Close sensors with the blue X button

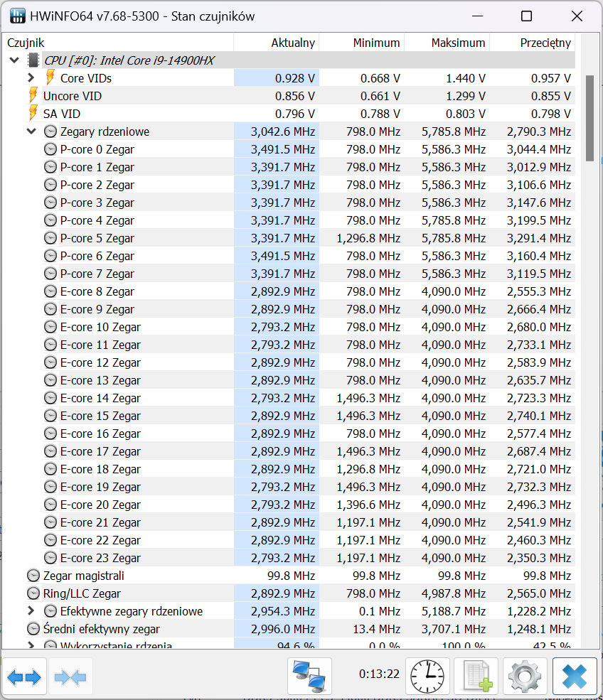tap(575, 677)
